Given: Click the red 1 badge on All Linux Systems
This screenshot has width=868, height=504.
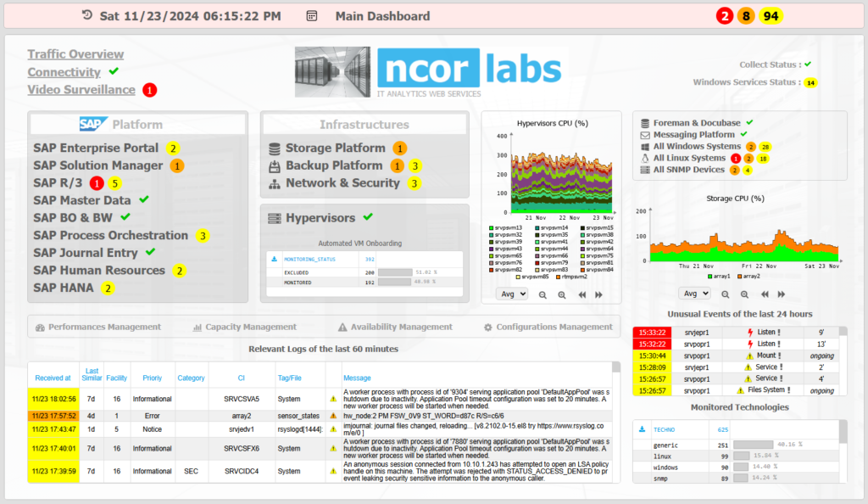Looking at the screenshot, I should pos(735,159).
